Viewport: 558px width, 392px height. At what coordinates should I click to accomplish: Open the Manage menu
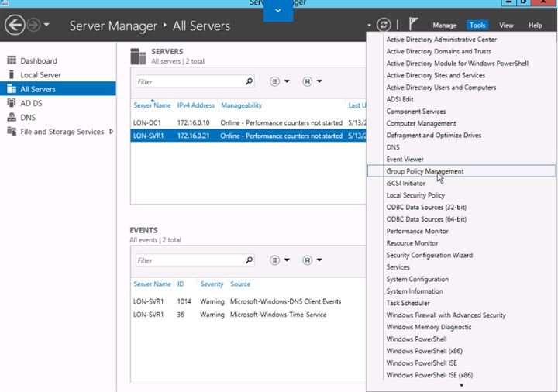tap(444, 26)
